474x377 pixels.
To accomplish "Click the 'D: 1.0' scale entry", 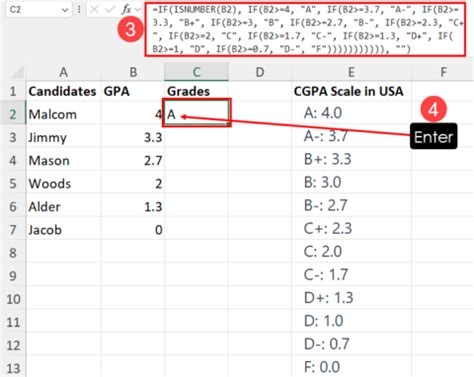I will 323,321.
